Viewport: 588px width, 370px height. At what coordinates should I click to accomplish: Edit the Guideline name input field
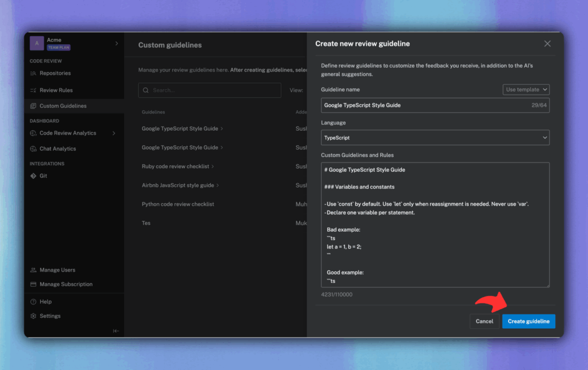point(435,106)
